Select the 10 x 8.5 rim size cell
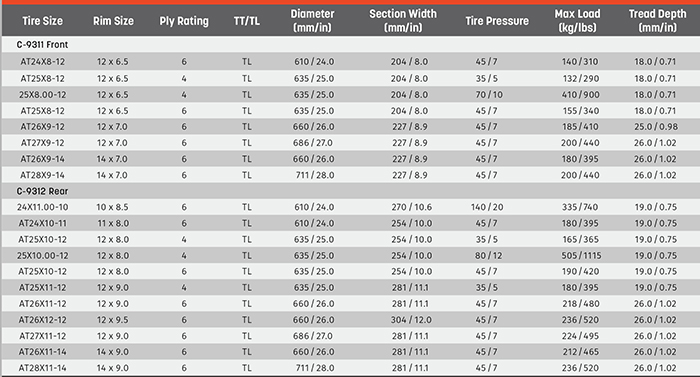 click(112, 207)
